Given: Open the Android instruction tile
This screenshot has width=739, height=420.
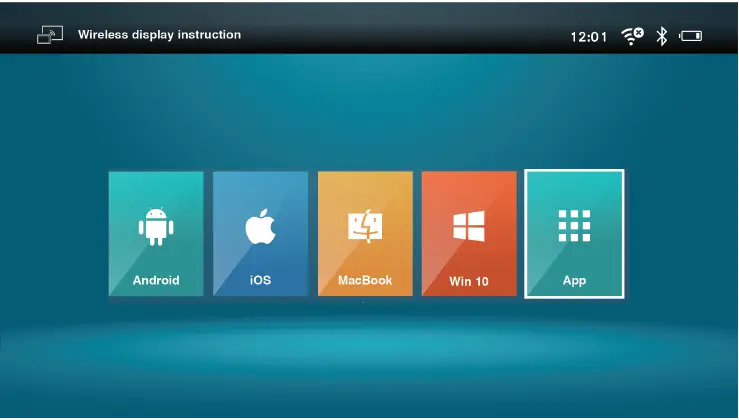Looking at the screenshot, I should point(156,234).
